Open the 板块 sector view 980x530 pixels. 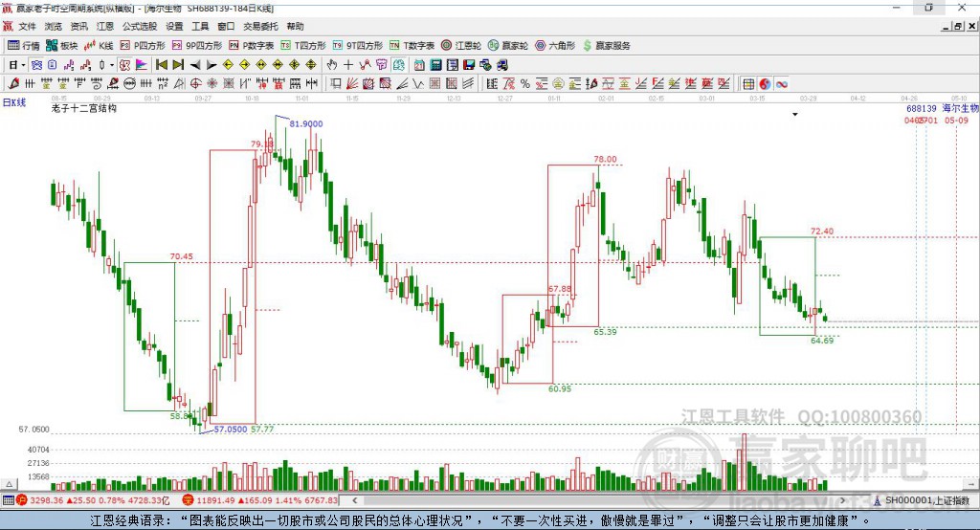62,46
